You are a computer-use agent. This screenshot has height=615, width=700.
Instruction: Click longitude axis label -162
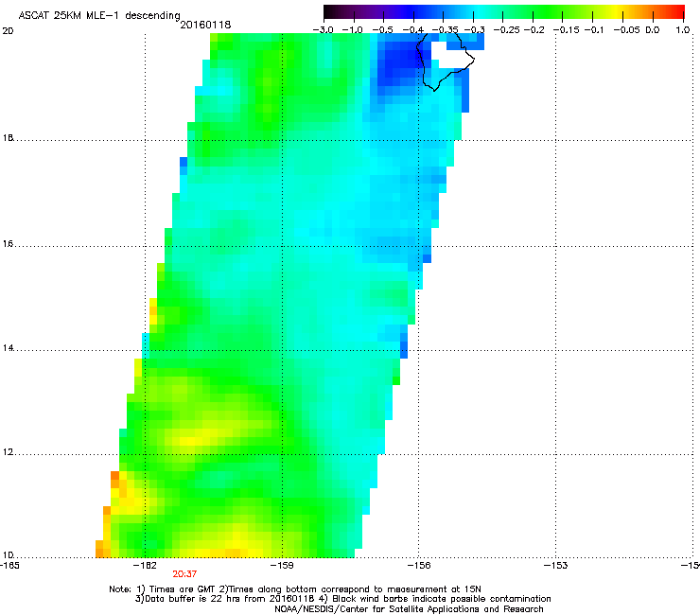(145, 566)
